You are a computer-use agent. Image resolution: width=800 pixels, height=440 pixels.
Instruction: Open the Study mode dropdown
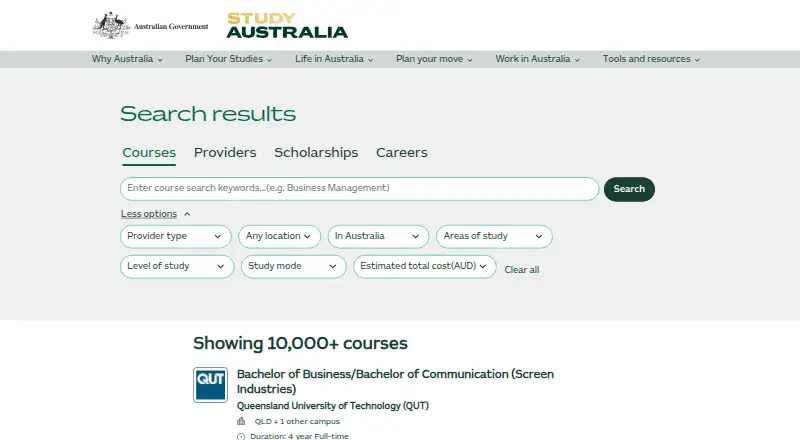[x=293, y=266]
